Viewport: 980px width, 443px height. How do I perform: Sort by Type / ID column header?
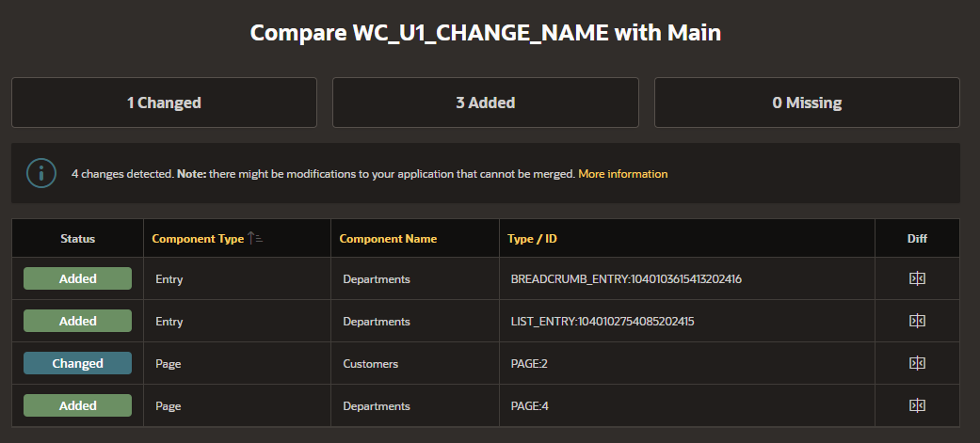click(532, 239)
